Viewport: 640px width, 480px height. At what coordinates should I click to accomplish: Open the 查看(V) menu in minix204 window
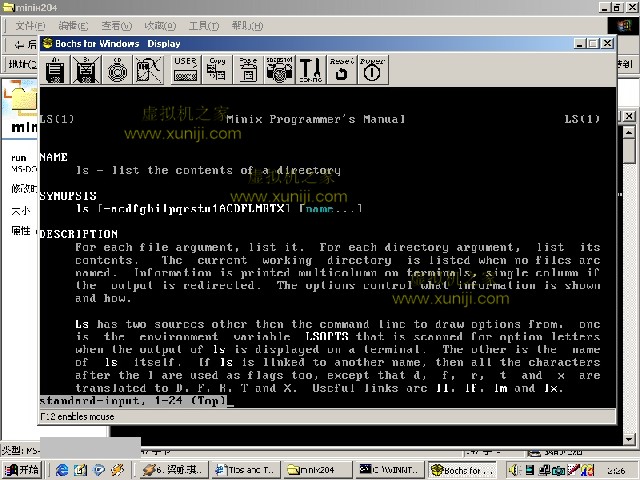(117, 26)
